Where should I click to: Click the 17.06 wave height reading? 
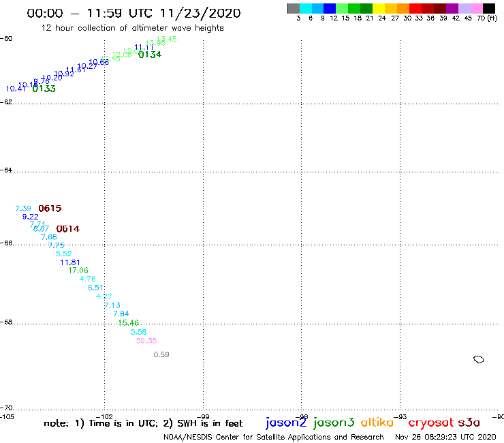[x=78, y=271]
